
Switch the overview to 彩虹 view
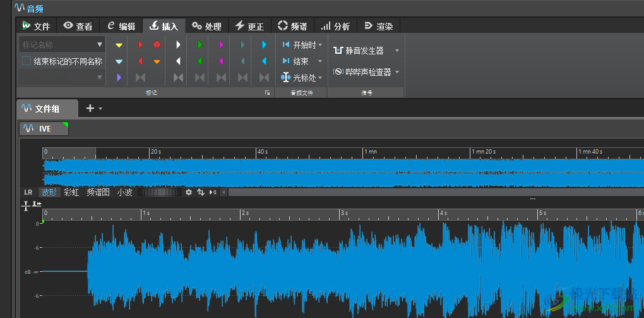(71, 192)
